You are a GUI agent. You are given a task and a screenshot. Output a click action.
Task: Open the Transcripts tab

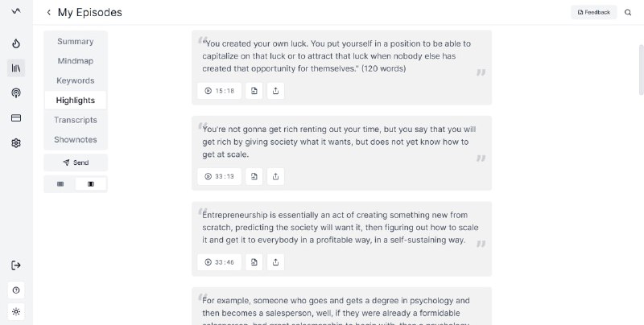pos(76,120)
